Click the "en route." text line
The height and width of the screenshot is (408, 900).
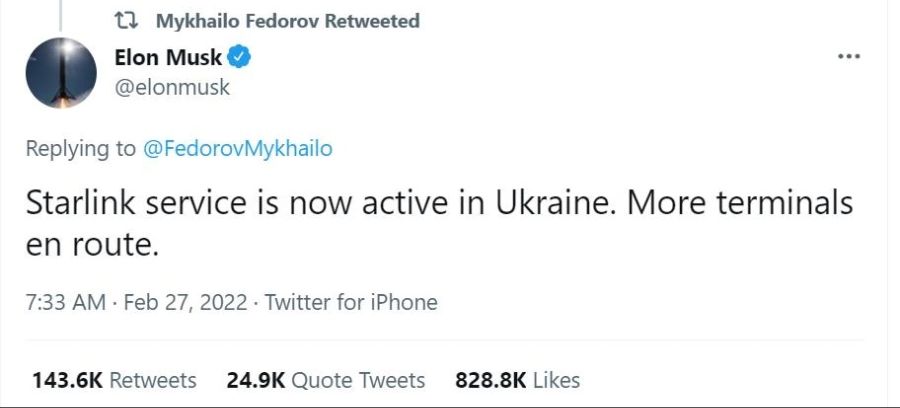[92, 244]
